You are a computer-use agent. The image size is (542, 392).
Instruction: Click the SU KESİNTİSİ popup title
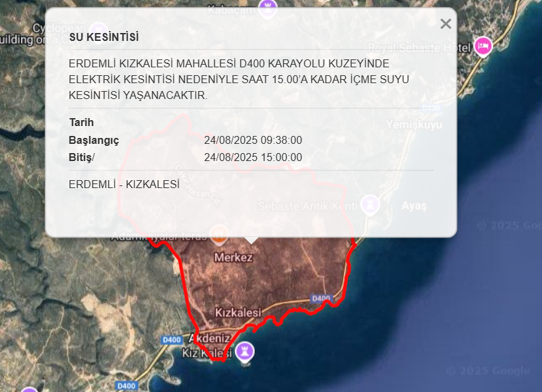(104, 37)
